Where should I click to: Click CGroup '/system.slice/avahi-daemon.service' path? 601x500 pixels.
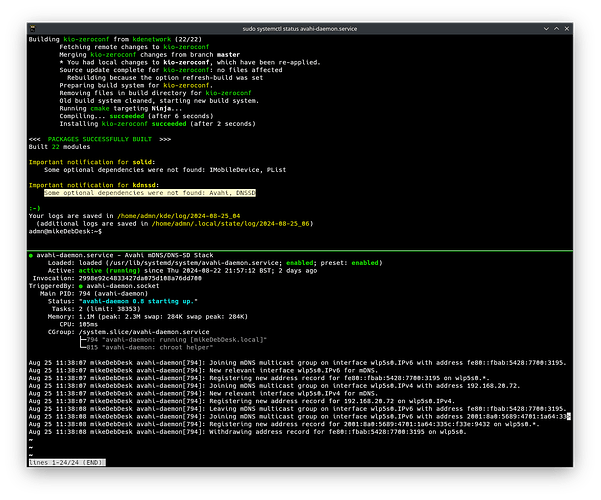(x=144, y=332)
